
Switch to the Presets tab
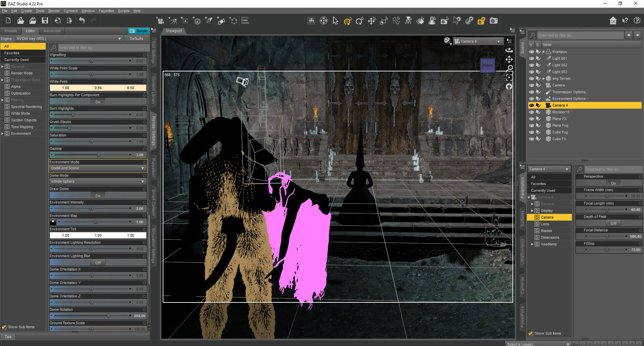[11, 31]
